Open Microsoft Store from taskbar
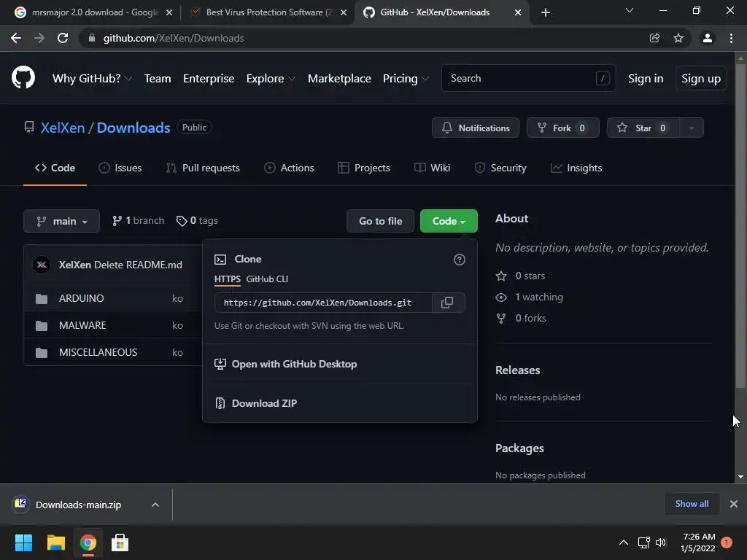 coord(120,542)
